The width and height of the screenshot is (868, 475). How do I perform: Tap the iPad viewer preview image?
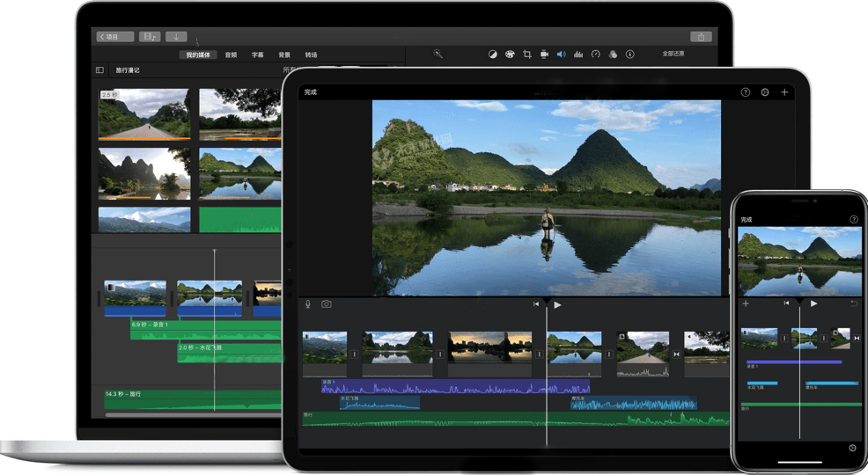tap(547, 198)
